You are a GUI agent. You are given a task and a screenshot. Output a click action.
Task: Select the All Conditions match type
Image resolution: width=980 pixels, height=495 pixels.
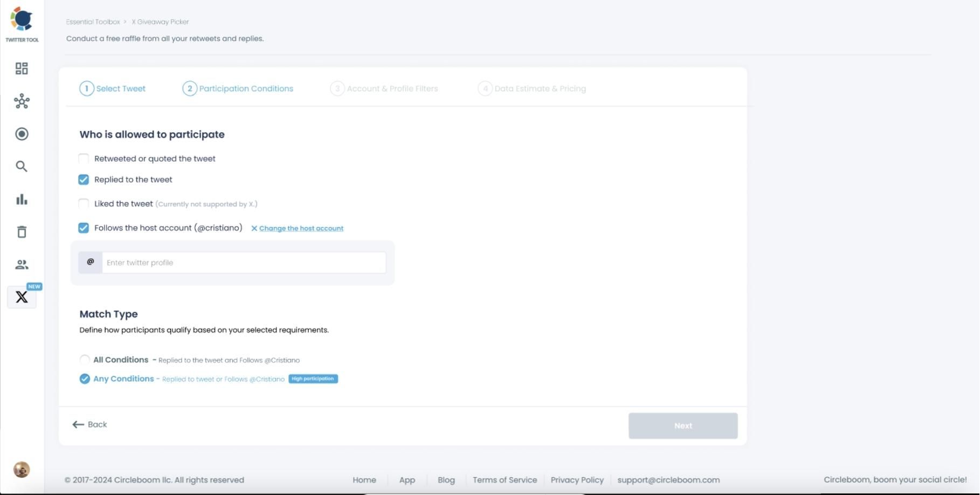85,360
